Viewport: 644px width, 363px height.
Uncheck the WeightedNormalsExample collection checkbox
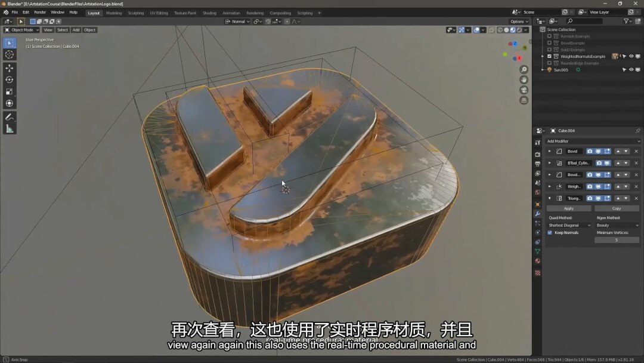[x=550, y=56]
